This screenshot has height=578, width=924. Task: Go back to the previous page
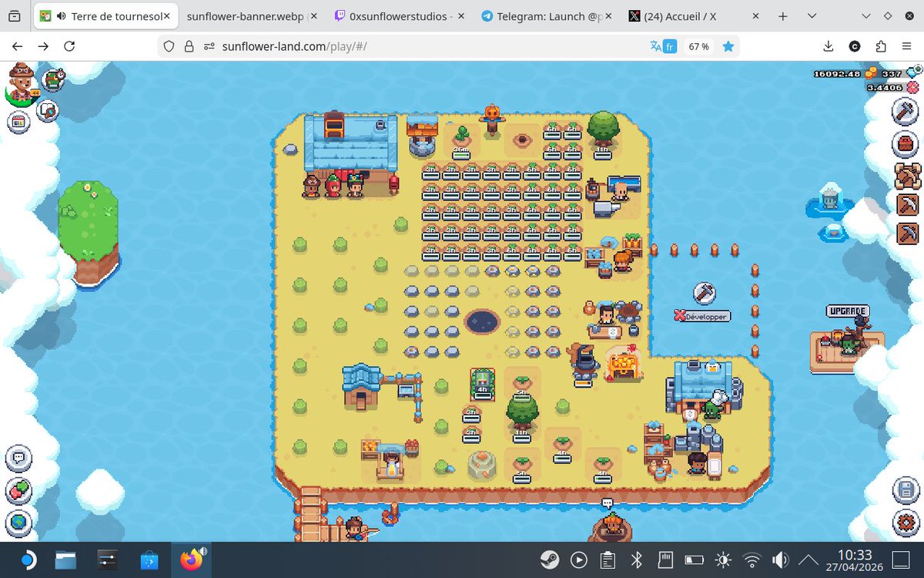click(x=18, y=46)
